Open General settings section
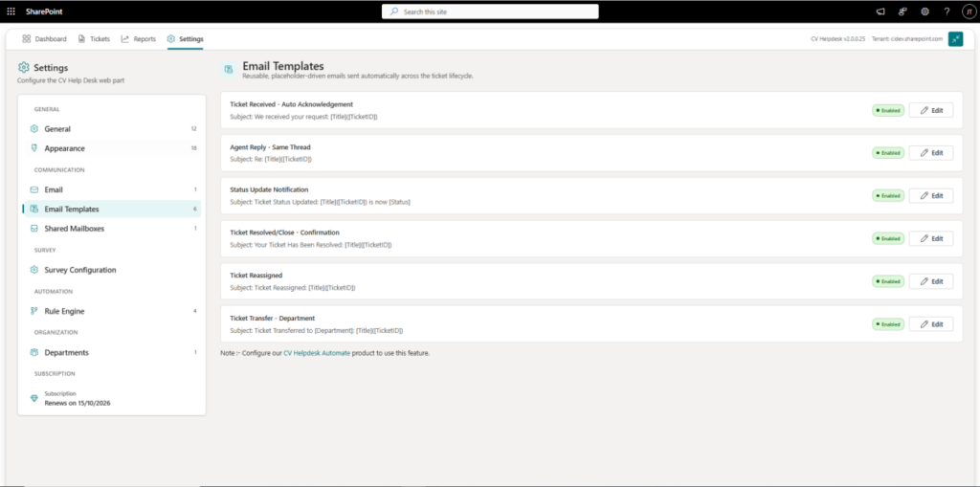This screenshot has width=980, height=487. (x=113, y=129)
